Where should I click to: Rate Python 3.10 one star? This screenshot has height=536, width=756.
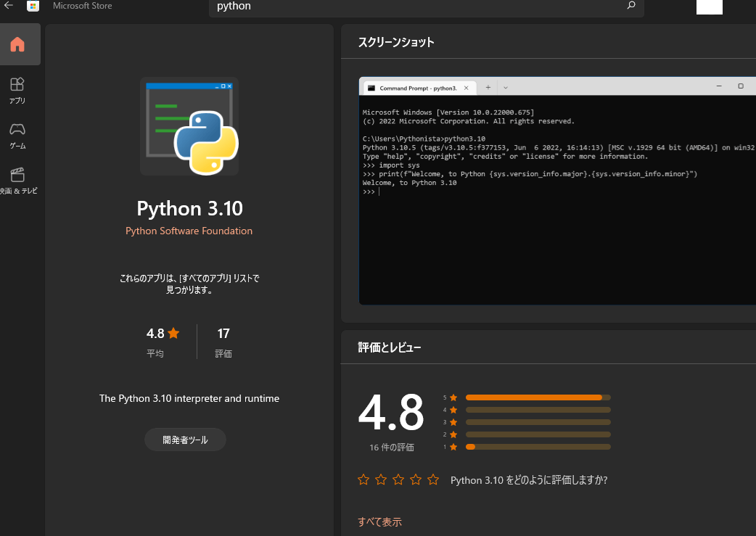coord(363,479)
